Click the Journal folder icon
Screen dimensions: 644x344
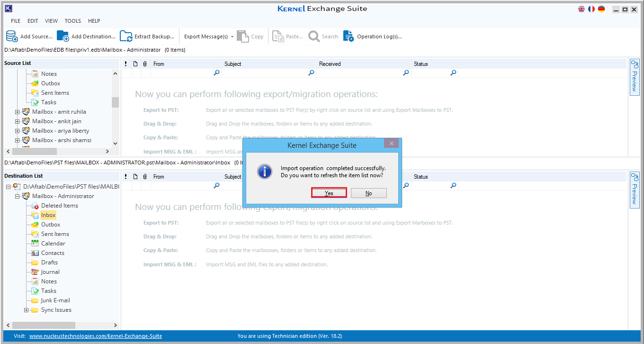tap(35, 272)
